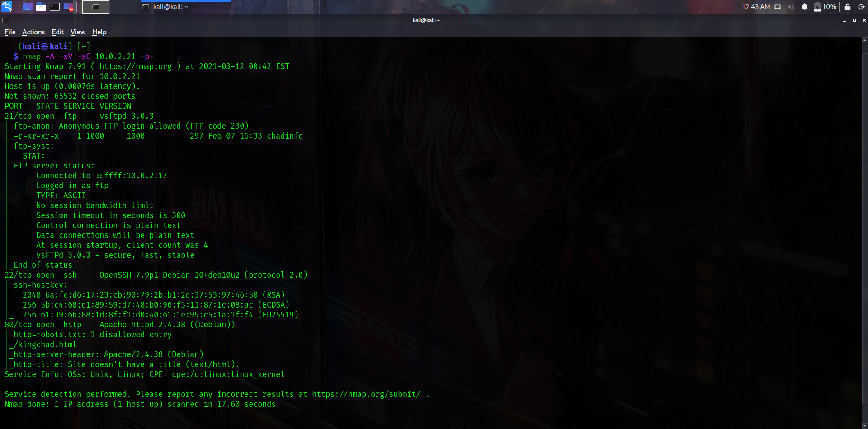Viewport: 868px width, 429px height.
Task: Click 'Session timeout in seconds is 300'
Action: tap(111, 215)
